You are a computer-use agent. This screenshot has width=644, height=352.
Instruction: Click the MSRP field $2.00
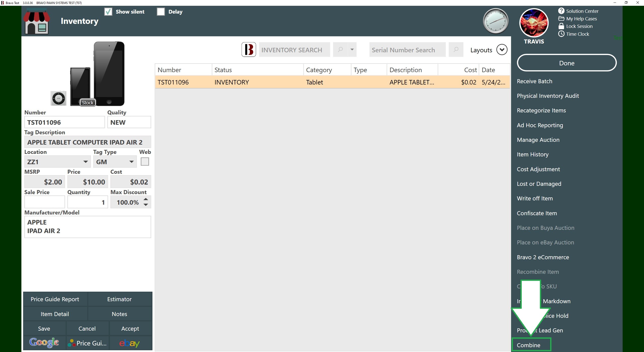pyautogui.click(x=45, y=182)
